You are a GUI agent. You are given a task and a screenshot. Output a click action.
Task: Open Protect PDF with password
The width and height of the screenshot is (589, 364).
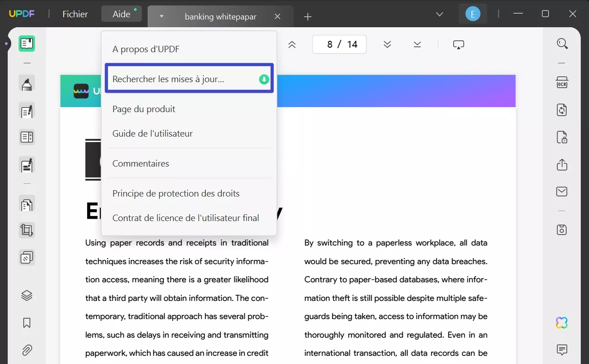coord(562,137)
